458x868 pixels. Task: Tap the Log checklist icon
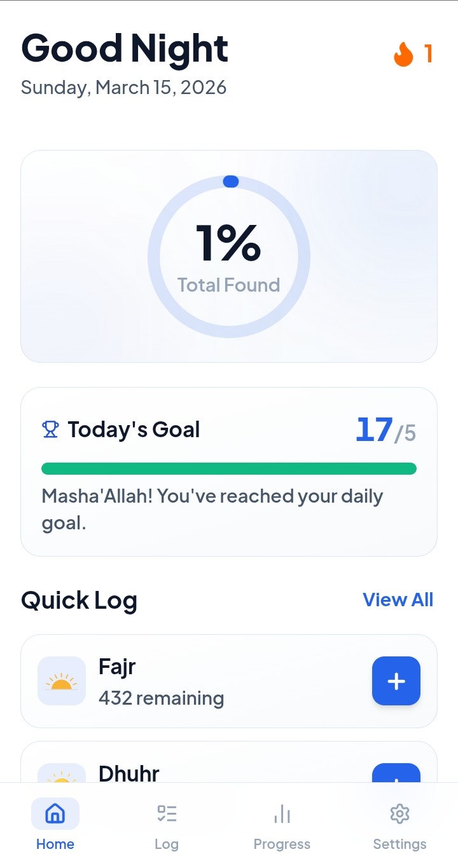[167, 813]
